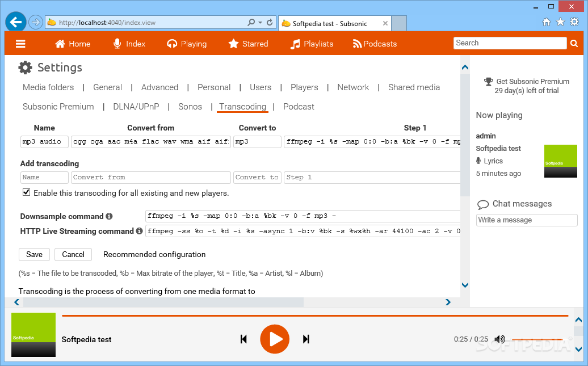
Task: Click the Save button
Action: tap(34, 254)
